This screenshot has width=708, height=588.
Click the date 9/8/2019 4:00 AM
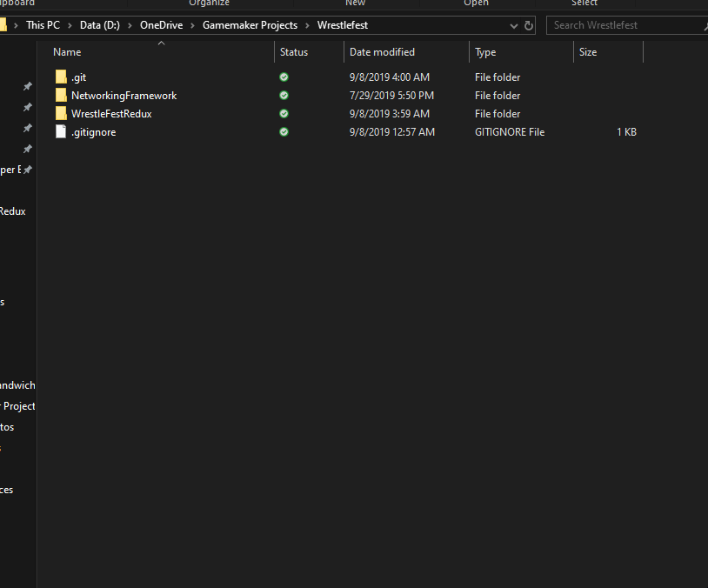[x=389, y=77]
